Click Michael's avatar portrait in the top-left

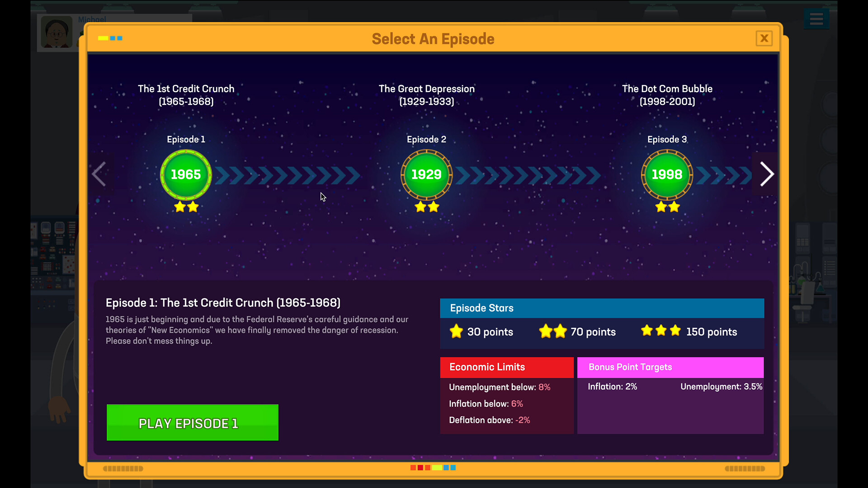[56, 32]
